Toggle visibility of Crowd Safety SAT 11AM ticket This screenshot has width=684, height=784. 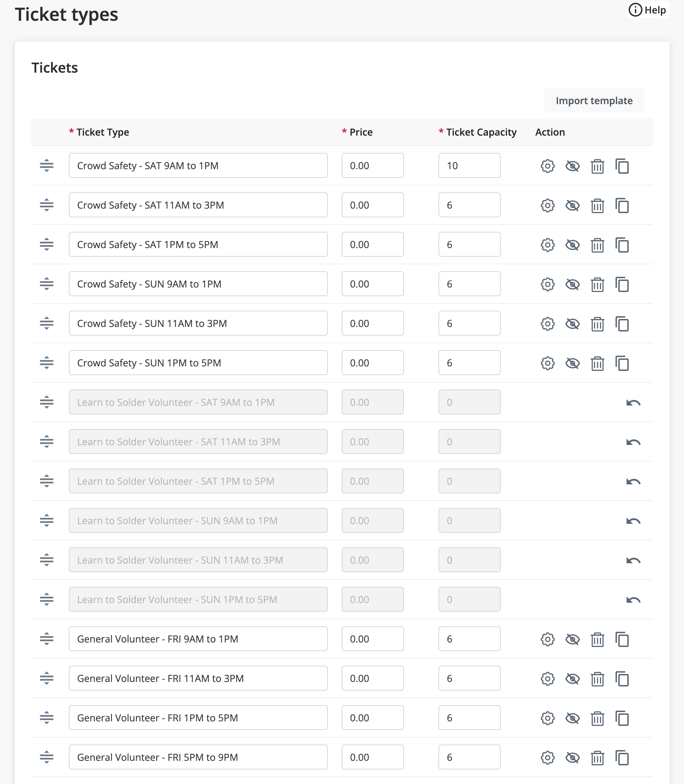(x=572, y=205)
